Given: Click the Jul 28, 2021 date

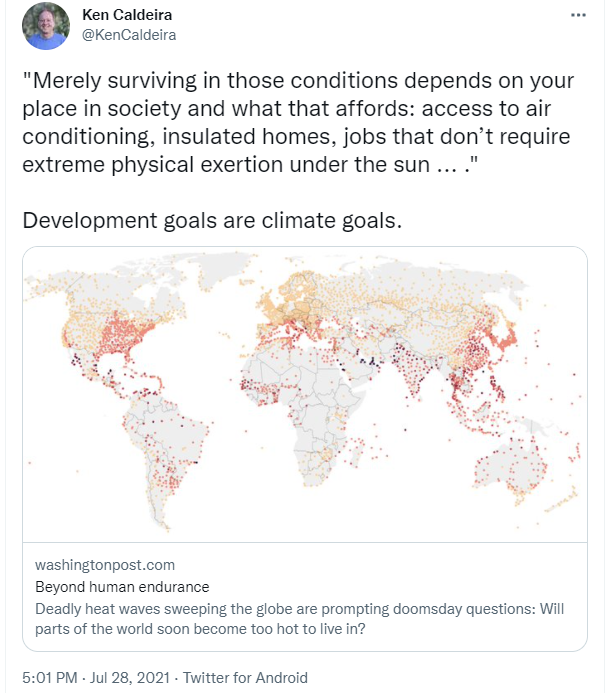Looking at the screenshot, I should [130, 678].
